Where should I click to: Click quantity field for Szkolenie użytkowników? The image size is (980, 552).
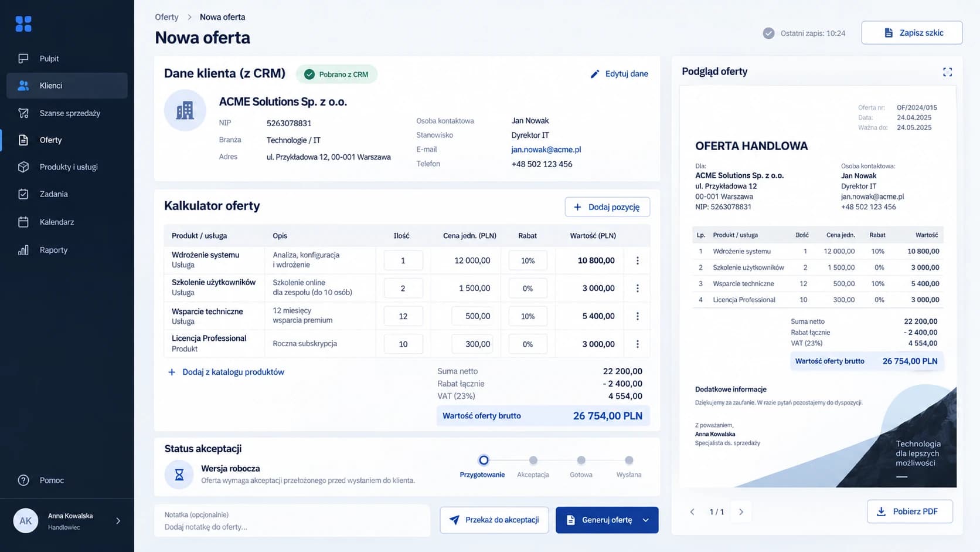point(403,289)
